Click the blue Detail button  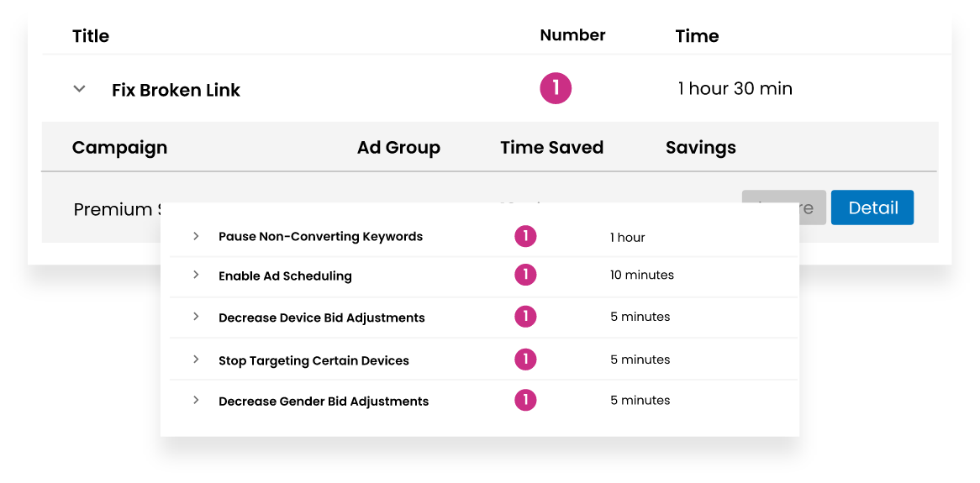point(872,207)
